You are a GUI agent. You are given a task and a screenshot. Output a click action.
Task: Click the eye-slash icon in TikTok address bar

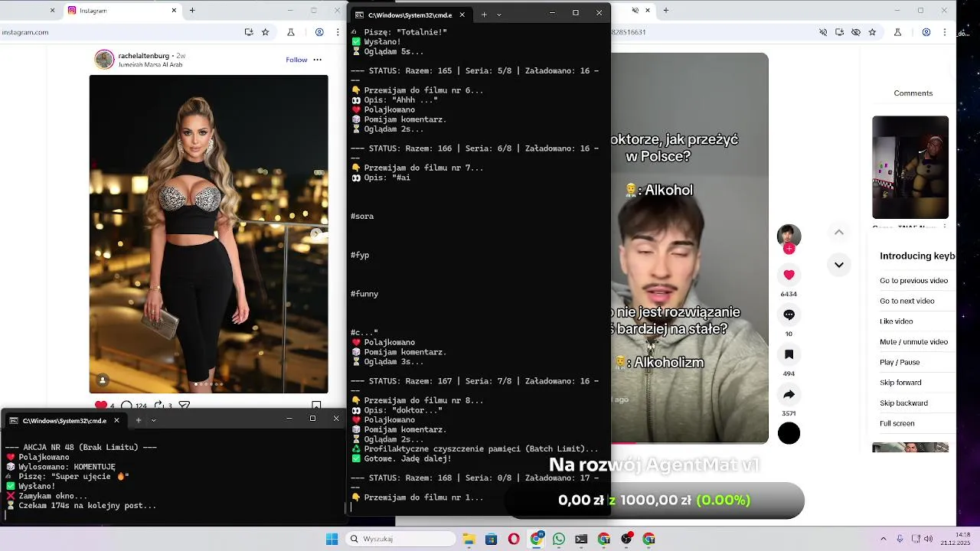[x=856, y=32]
